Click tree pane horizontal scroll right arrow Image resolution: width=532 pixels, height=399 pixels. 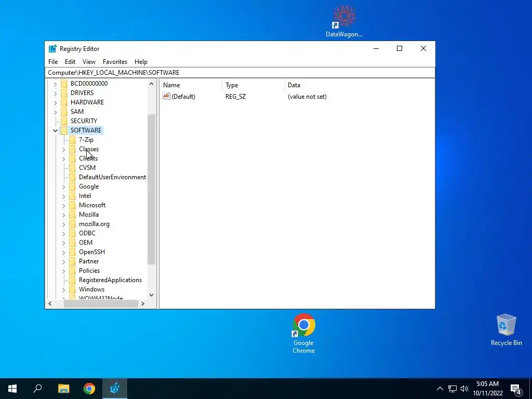(x=143, y=303)
